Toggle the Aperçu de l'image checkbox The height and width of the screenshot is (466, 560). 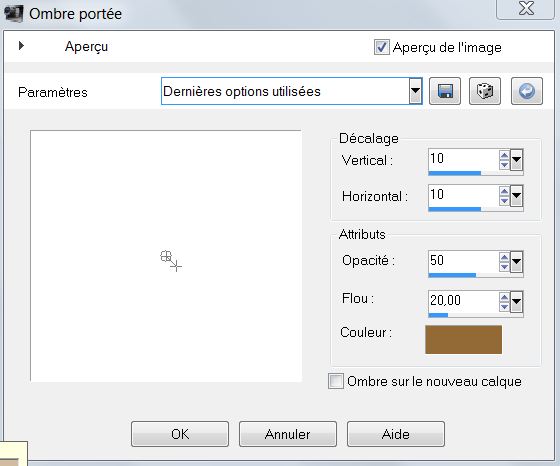click(381, 47)
